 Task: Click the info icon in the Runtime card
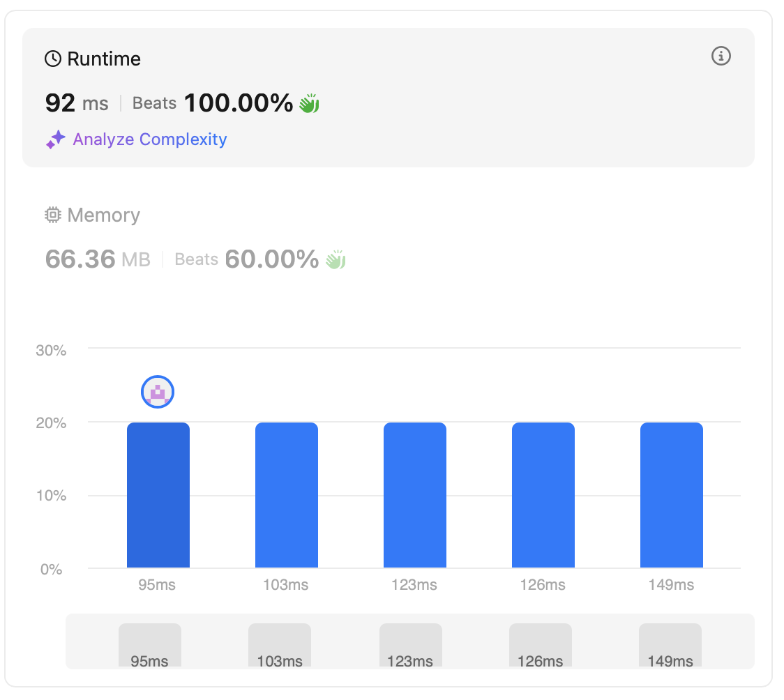[721, 56]
